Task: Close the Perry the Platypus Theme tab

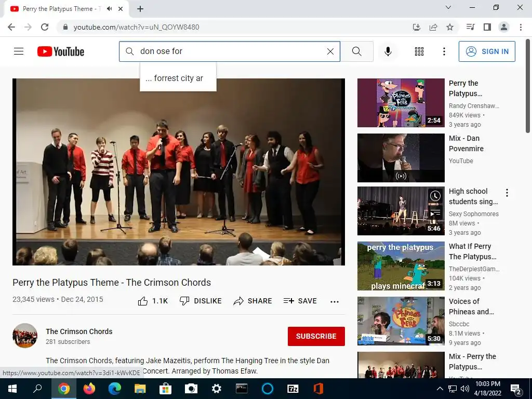Action: 121,9
